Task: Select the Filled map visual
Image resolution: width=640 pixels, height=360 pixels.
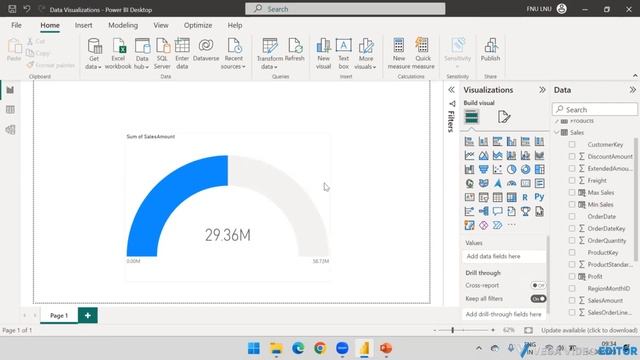Action: point(483,183)
